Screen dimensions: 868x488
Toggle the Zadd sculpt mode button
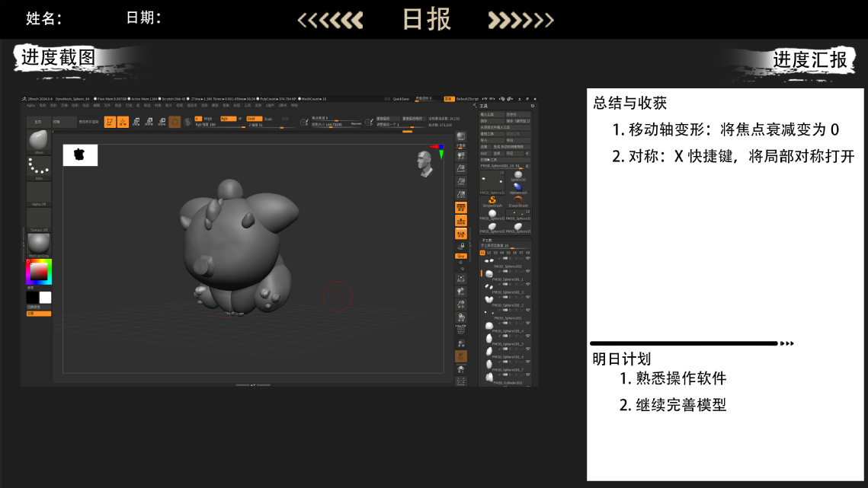(251, 119)
